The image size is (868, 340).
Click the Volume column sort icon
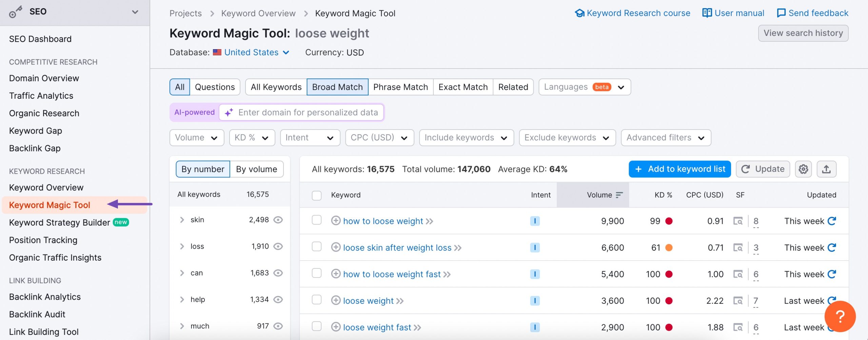click(x=619, y=195)
